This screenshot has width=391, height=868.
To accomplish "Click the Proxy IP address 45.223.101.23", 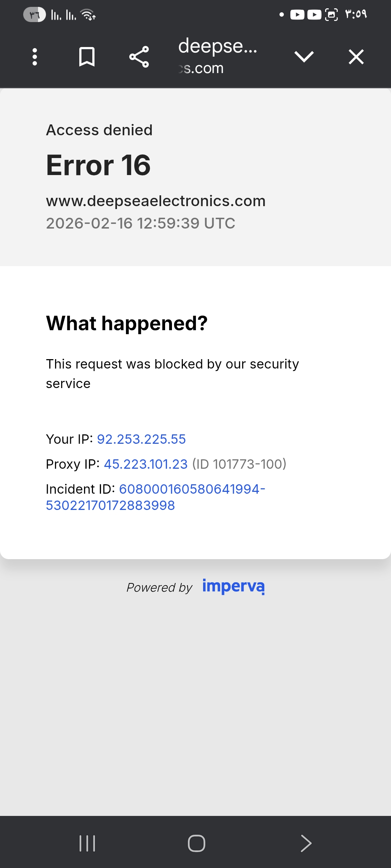I will [x=146, y=464].
